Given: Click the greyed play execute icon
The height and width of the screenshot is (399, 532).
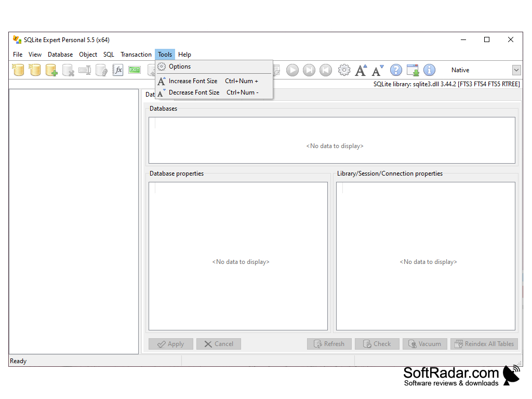Looking at the screenshot, I should point(292,70).
